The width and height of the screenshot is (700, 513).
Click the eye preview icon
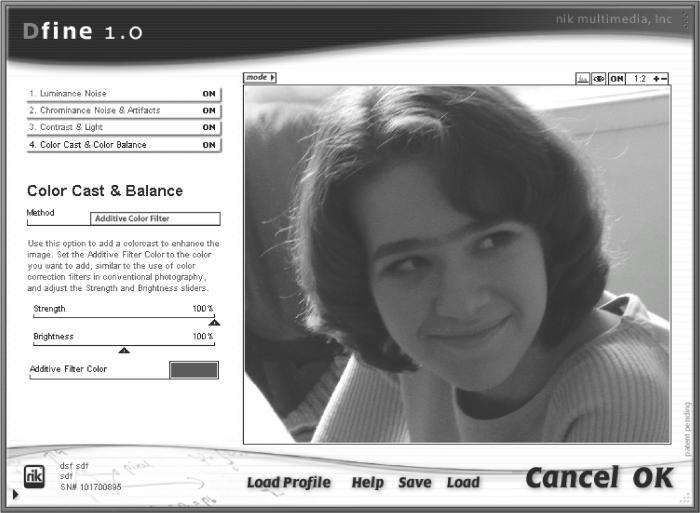pos(599,79)
